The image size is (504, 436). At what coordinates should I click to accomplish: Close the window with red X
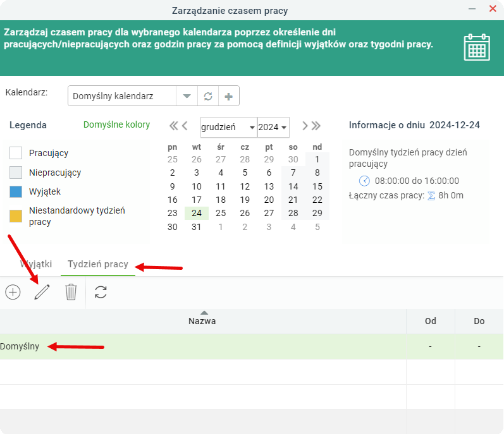(493, 9)
